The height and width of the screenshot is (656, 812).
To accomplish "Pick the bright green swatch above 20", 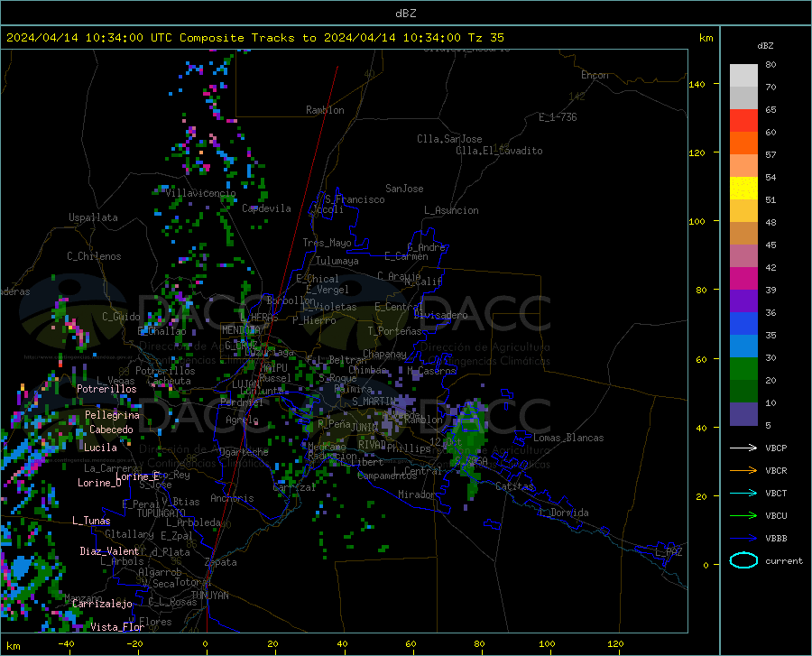I will 743,368.
